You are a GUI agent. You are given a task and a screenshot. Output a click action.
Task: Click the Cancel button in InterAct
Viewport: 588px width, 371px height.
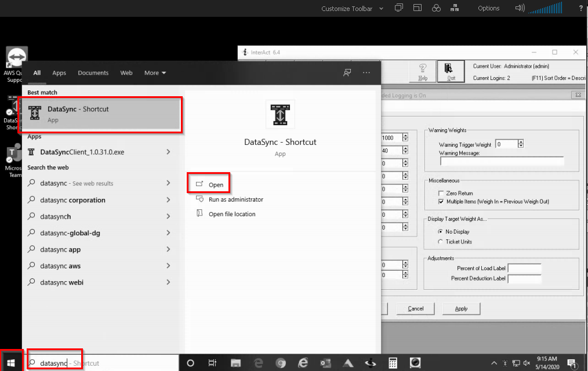[416, 308]
